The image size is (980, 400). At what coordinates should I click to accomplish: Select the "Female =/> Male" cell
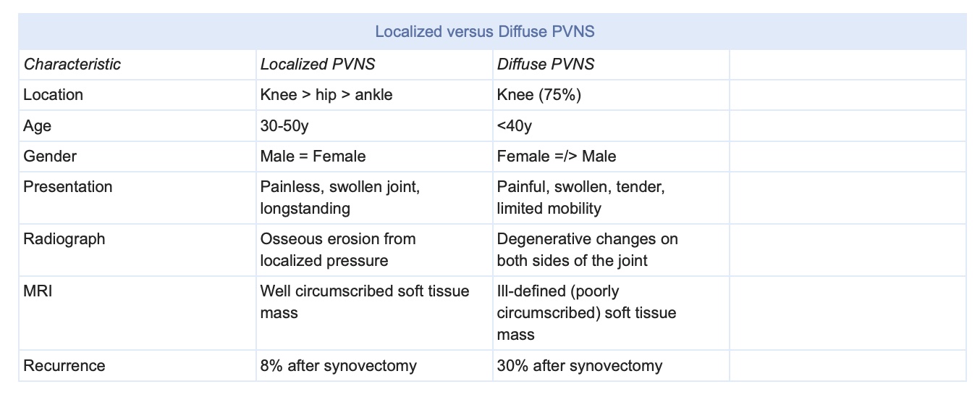point(557,157)
